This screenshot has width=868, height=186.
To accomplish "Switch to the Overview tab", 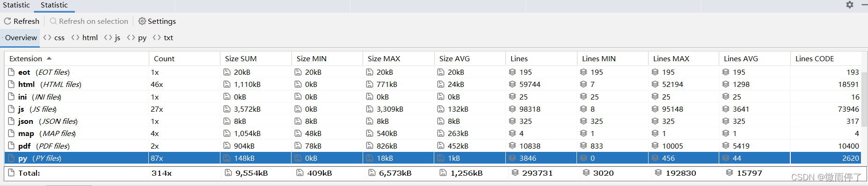I will coord(21,37).
